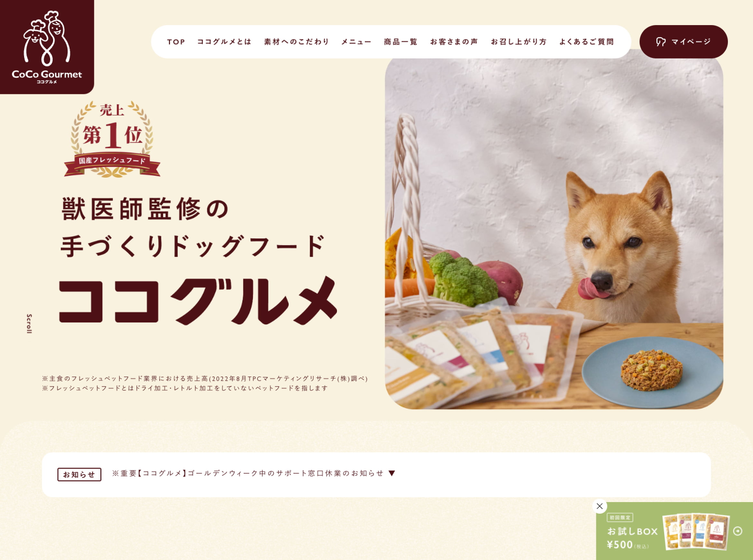This screenshot has height=560, width=753.
Task: Open よくあるご質問 page
Action: (587, 42)
